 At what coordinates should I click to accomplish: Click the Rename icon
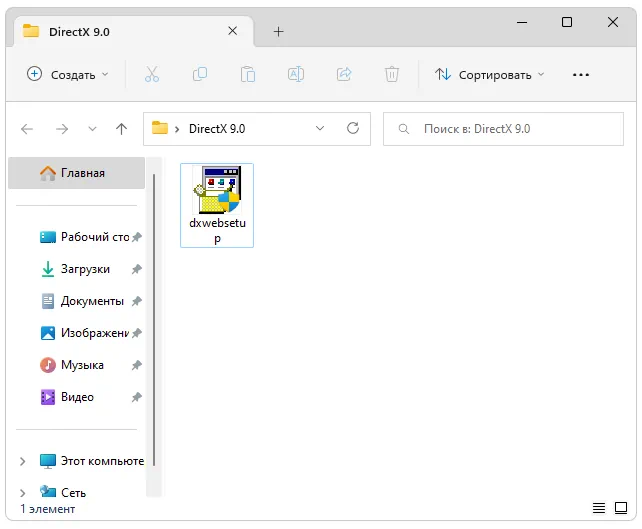coord(296,75)
